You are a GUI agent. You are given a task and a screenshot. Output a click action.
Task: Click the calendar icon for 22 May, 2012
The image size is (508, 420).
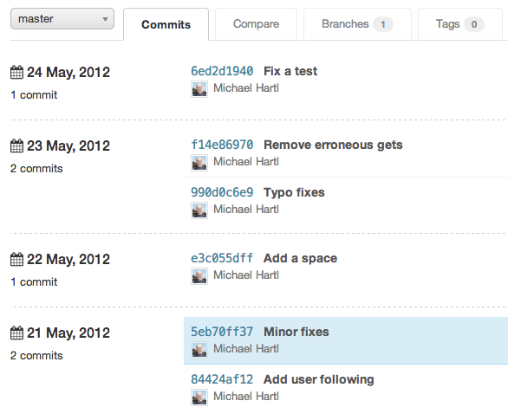tap(16, 259)
